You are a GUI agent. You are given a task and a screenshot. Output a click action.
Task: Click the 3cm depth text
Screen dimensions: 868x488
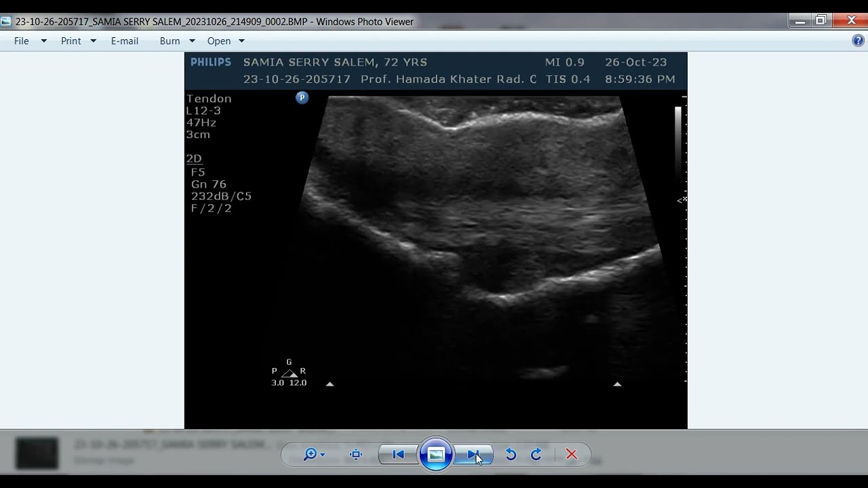coord(198,134)
